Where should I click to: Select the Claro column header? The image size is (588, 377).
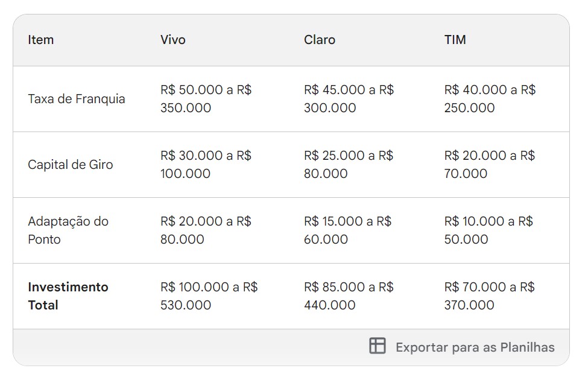pos(320,40)
